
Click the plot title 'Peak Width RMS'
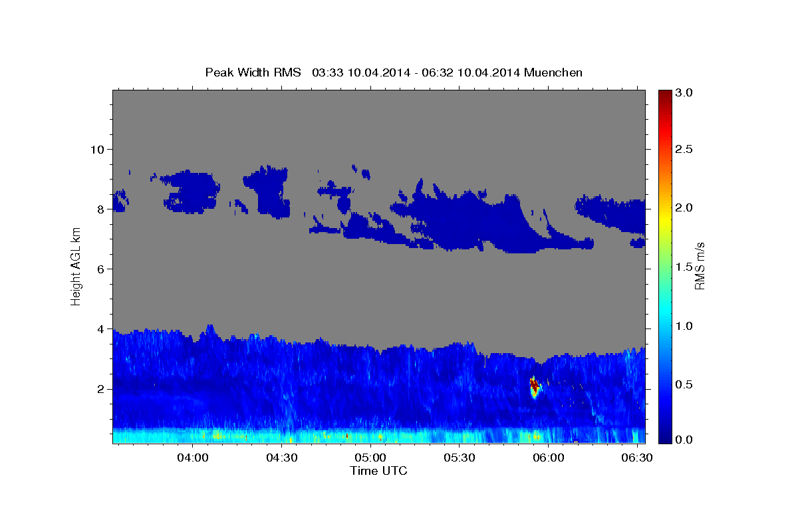pos(253,72)
